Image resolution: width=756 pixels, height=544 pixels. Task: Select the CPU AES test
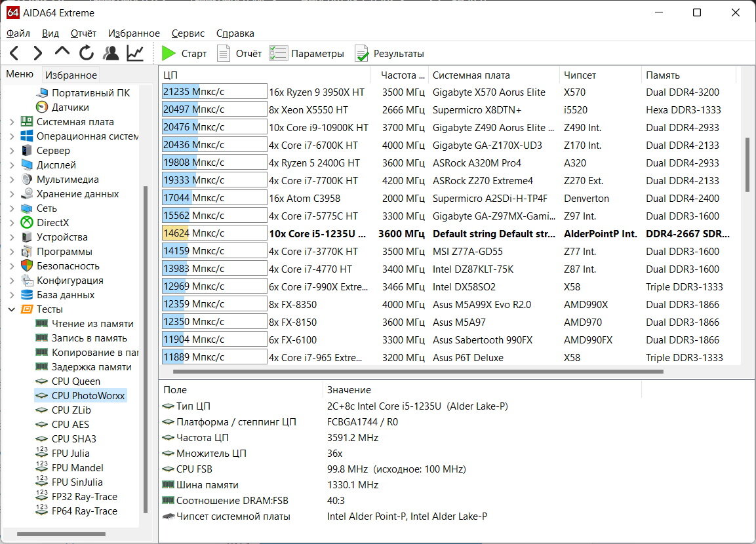(x=70, y=425)
